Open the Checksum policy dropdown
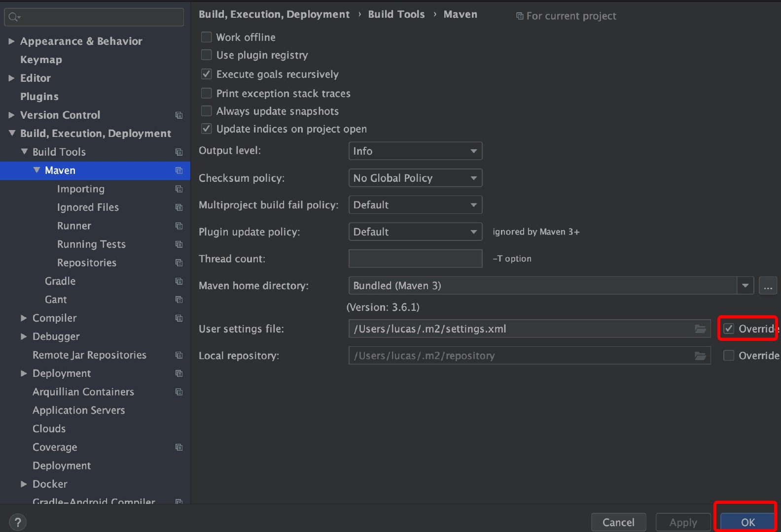 (x=415, y=178)
